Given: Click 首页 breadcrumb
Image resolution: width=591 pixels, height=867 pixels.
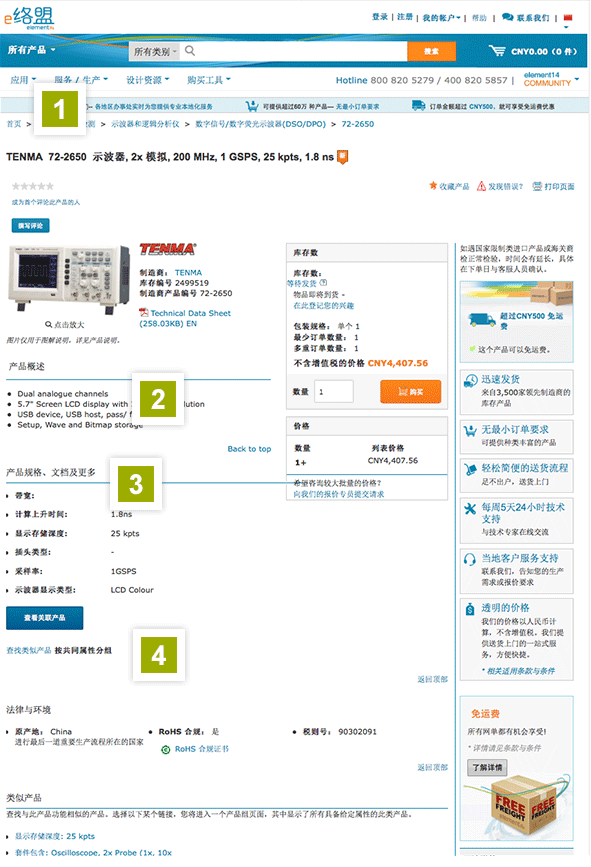Looking at the screenshot, I should tap(14, 124).
